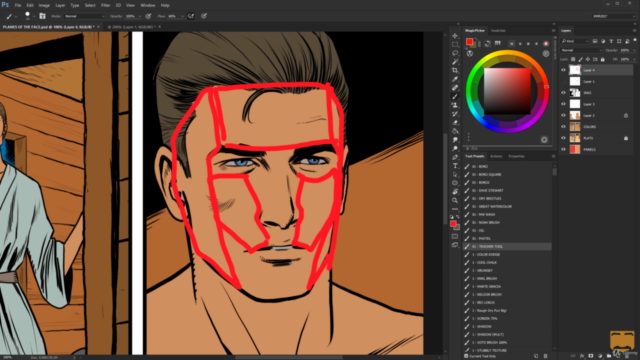Hide INKS layer eye icon

[x=564, y=93]
